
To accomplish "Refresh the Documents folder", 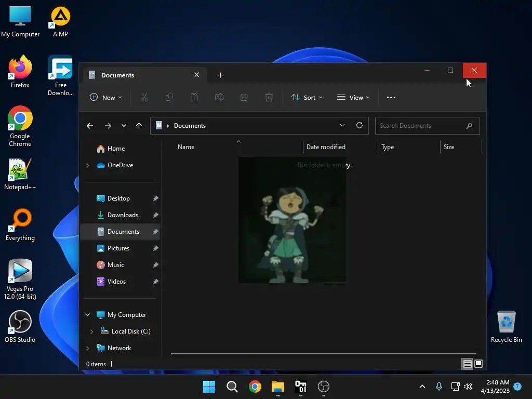I will [x=360, y=125].
